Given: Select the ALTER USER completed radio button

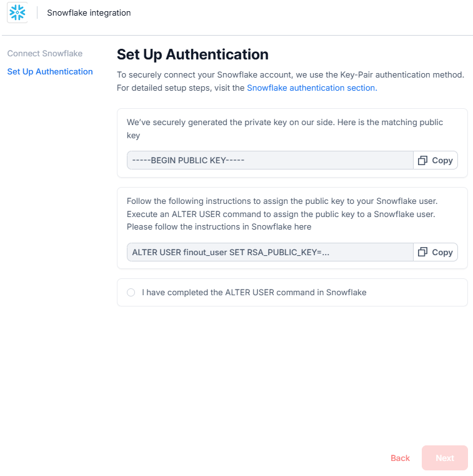Looking at the screenshot, I should pos(131,292).
